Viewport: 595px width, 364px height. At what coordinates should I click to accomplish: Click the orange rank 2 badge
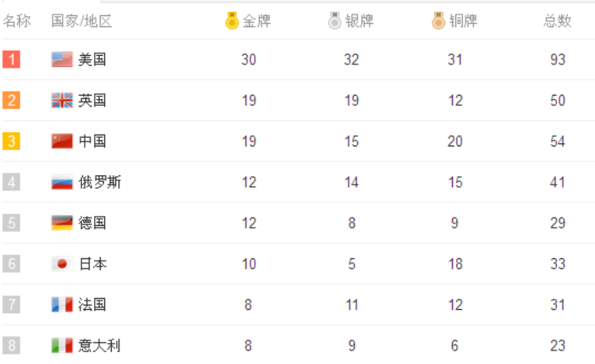[11, 100]
